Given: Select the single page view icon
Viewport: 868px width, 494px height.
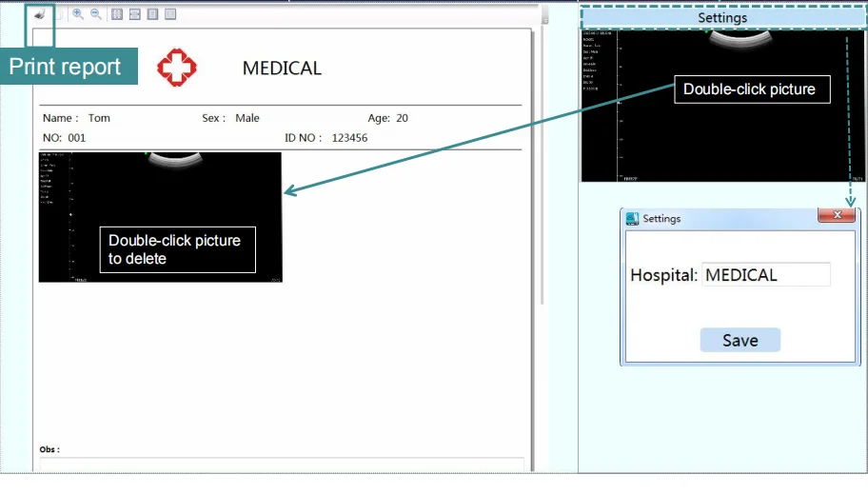Looking at the screenshot, I should (x=152, y=14).
